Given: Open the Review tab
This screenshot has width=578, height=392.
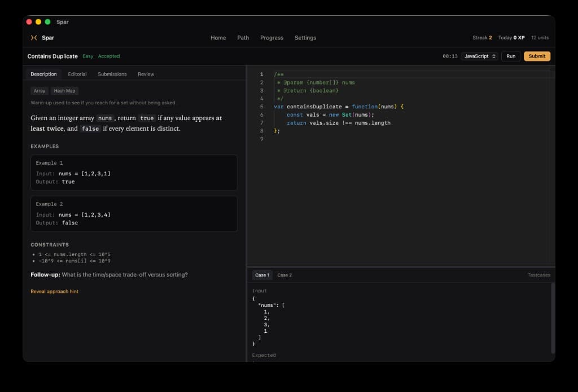Looking at the screenshot, I should tap(146, 74).
